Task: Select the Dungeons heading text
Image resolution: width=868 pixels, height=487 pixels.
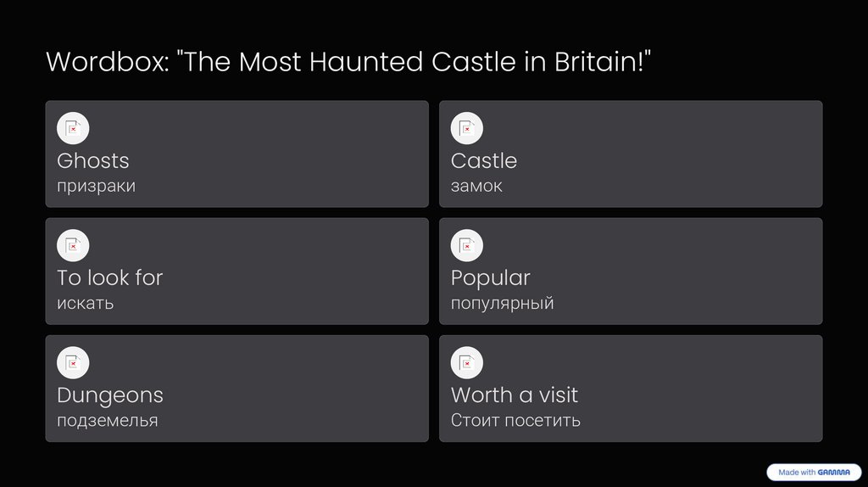Action: (x=110, y=395)
